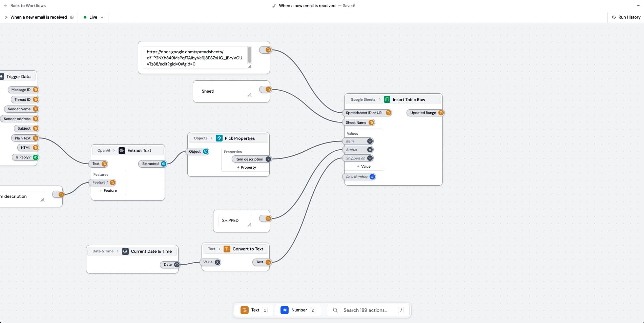Click the Objects icon on Pick Properties node
This screenshot has width=644, height=323.
tap(219, 138)
